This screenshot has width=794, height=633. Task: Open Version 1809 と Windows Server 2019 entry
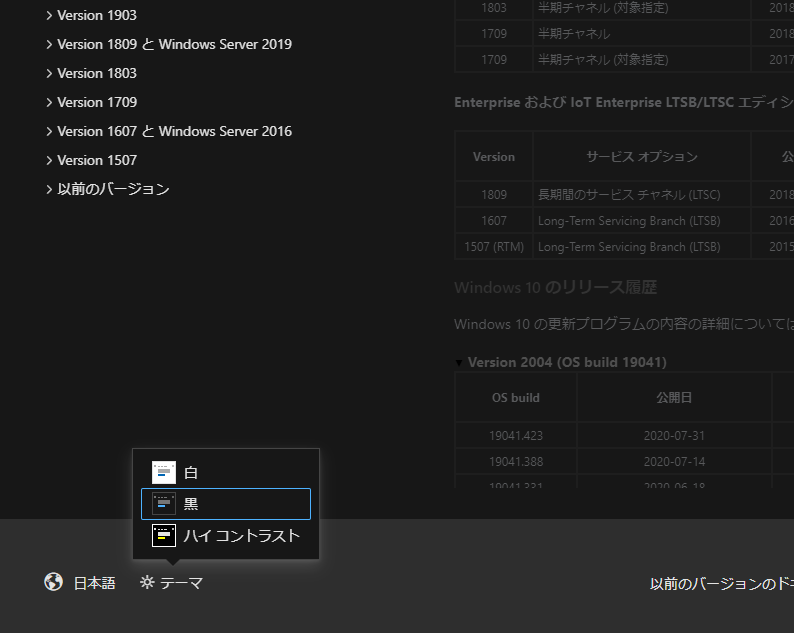coord(174,44)
